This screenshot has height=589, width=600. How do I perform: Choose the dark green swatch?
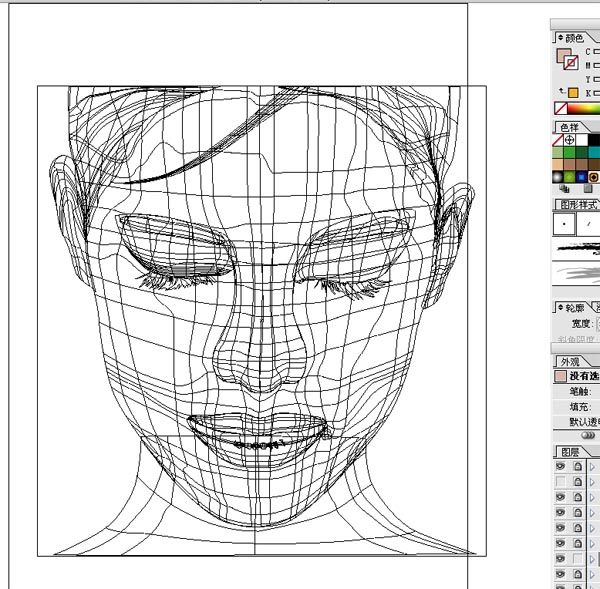pos(582,153)
